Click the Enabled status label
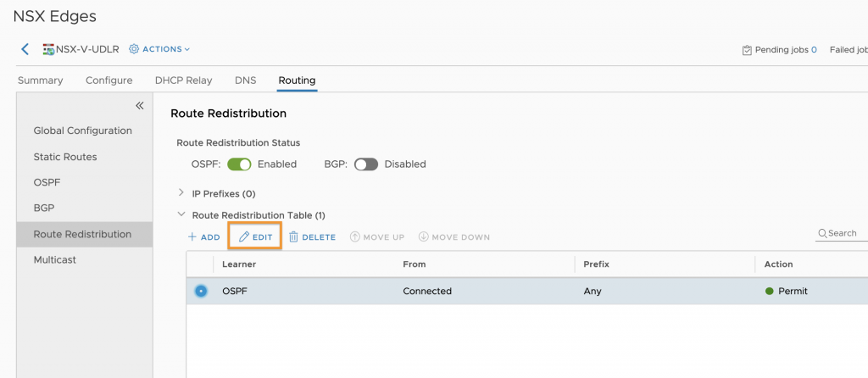The height and width of the screenshot is (378, 868). pyautogui.click(x=277, y=164)
